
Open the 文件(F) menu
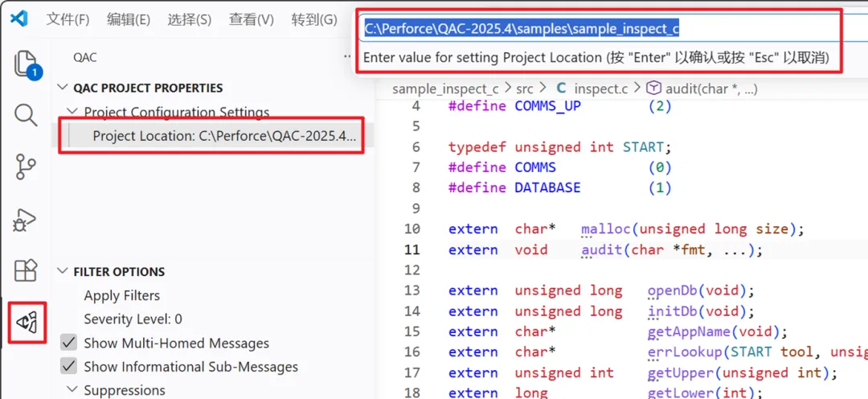pyautogui.click(x=68, y=19)
